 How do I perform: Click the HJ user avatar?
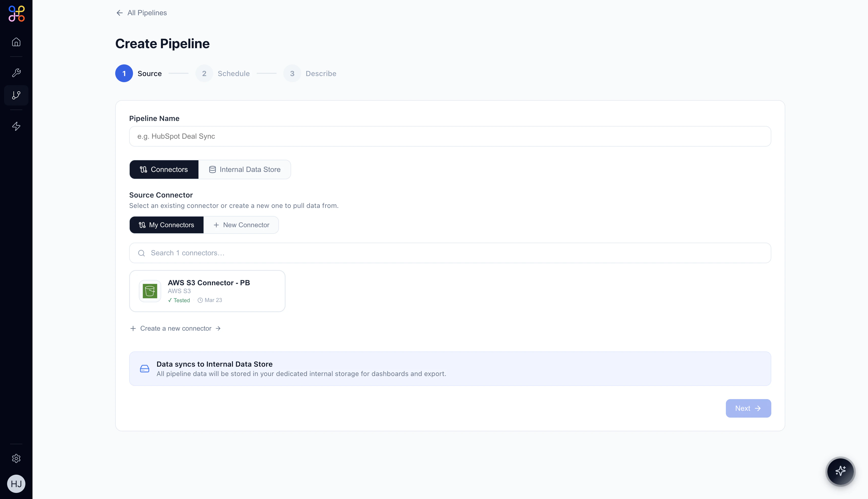pyautogui.click(x=16, y=484)
